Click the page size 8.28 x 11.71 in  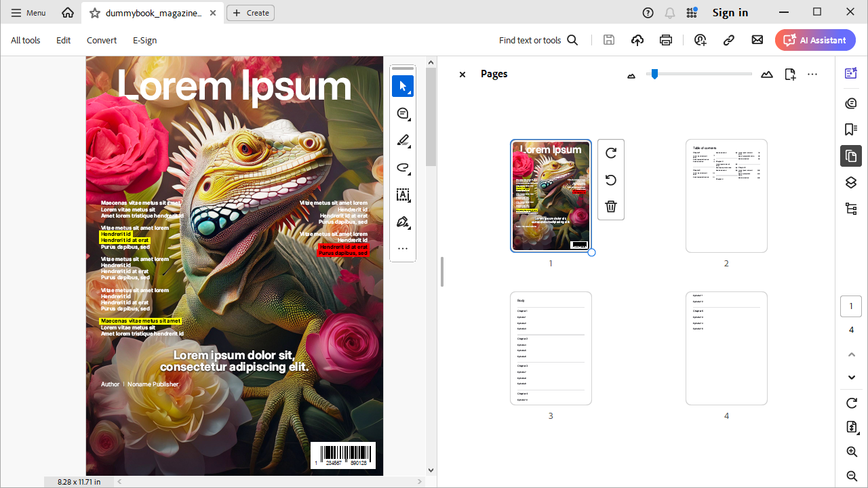tap(79, 482)
